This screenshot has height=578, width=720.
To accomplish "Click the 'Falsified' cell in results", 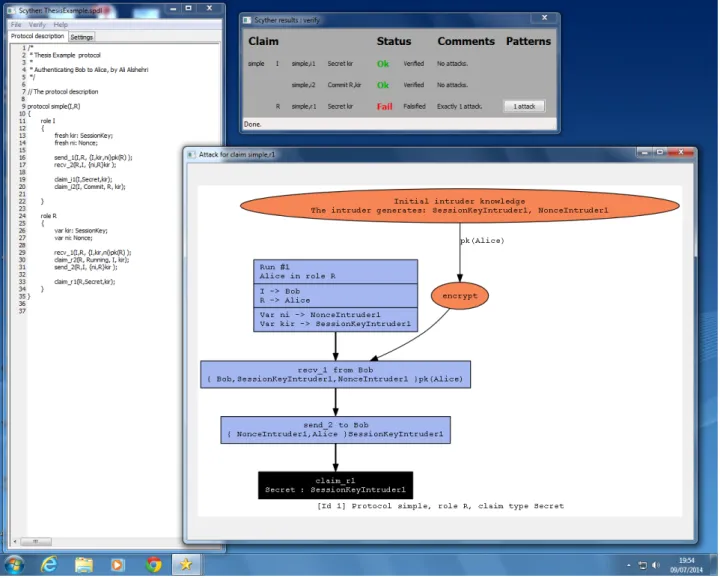I will click(x=415, y=107).
